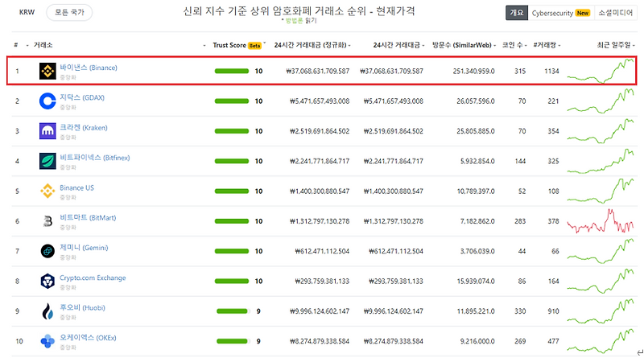644x358 pixels.
Task: Click the GDAX Coinbase logo icon
Action: coord(47,101)
